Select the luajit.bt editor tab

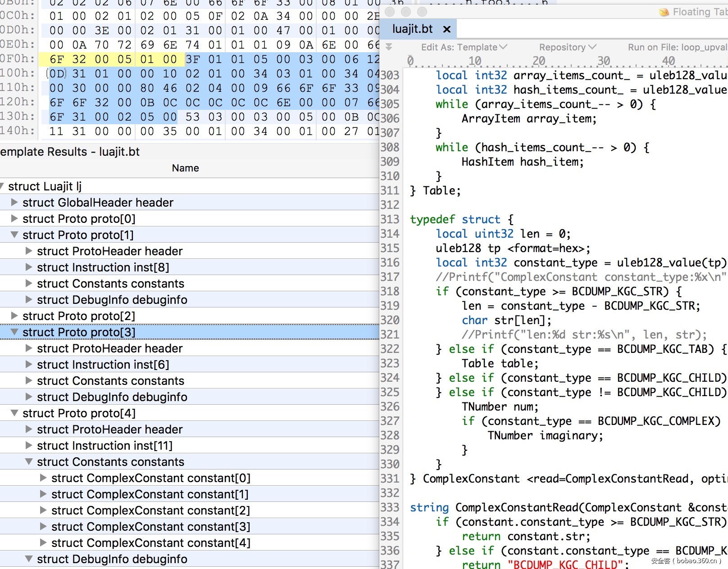(412, 29)
